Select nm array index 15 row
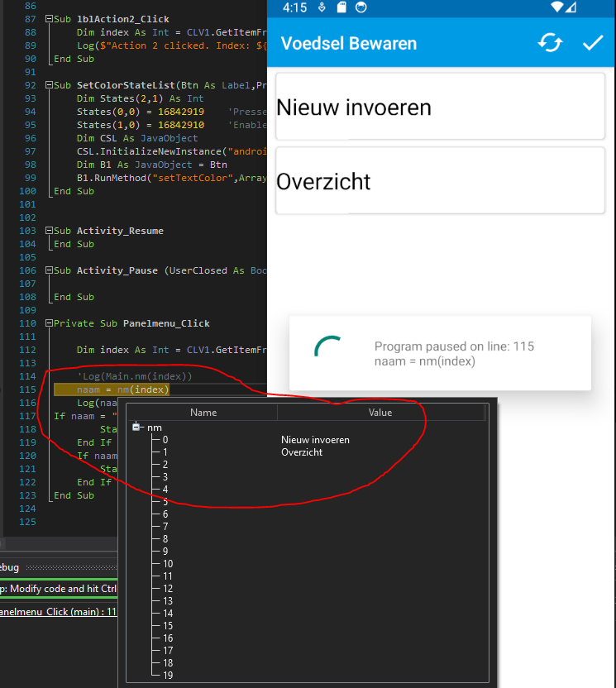616x688 pixels. (x=307, y=626)
